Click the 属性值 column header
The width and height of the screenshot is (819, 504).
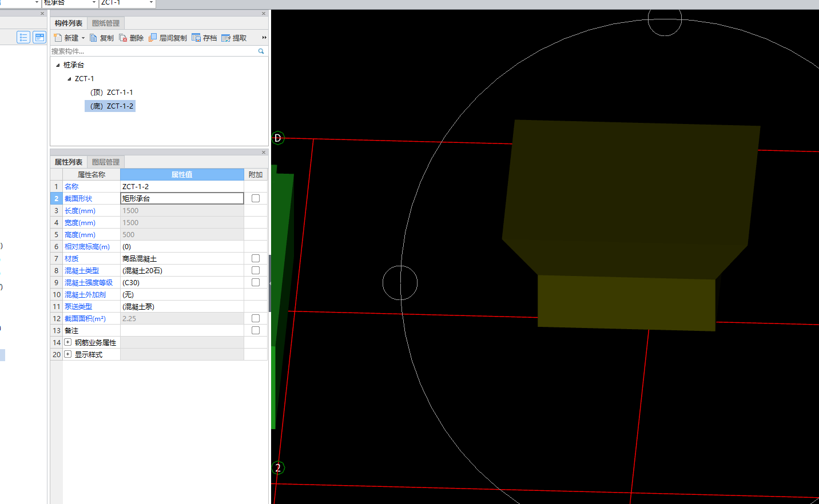(182, 174)
